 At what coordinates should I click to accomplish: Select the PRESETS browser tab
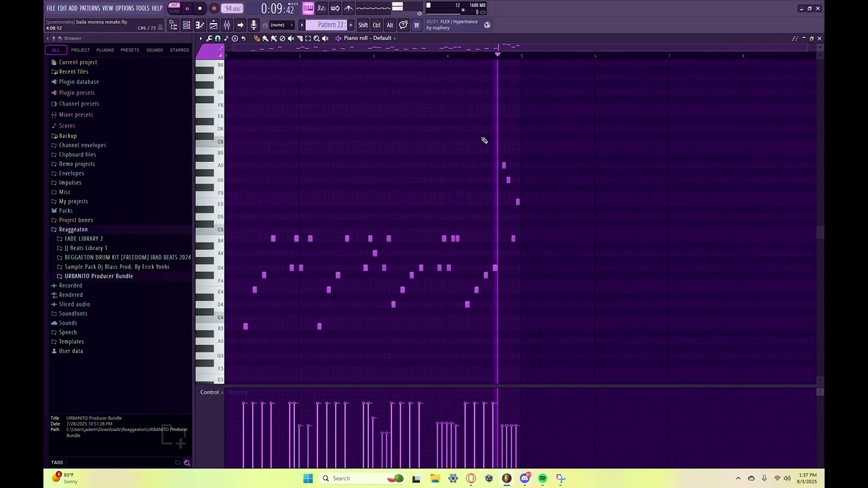(130, 50)
